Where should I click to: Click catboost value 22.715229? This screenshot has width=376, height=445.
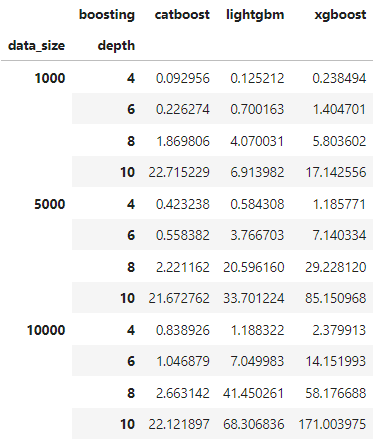[x=179, y=172]
